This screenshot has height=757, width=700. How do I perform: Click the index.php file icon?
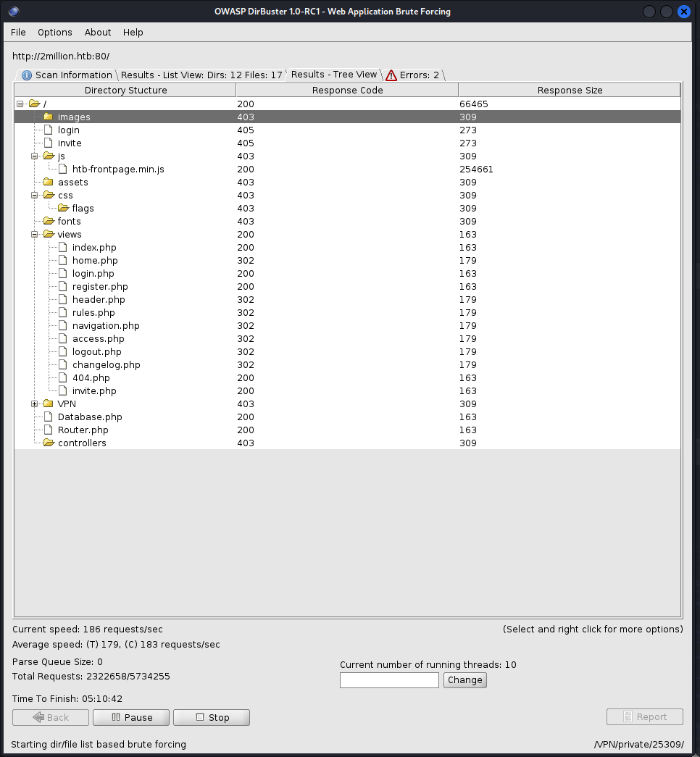pos(63,247)
